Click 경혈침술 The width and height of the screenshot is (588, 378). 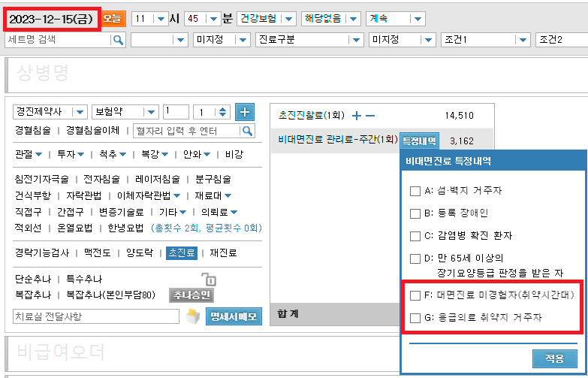pos(32,130)
